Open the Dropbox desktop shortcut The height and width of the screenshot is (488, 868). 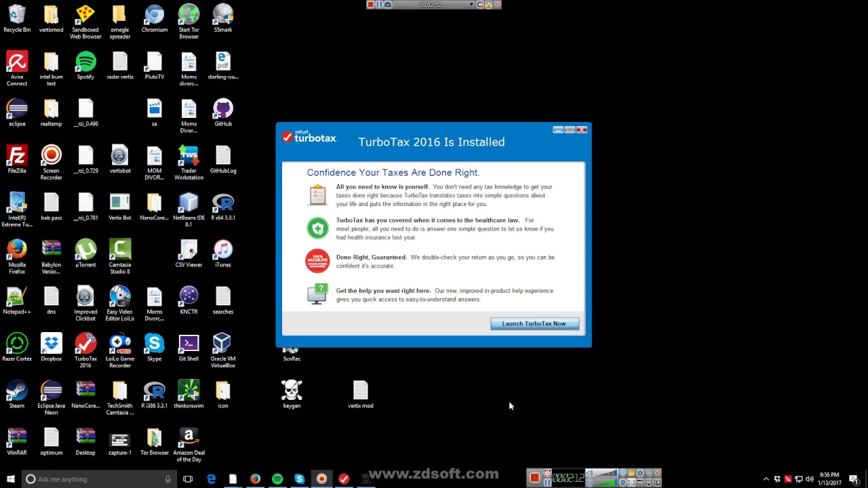[52, 347]
